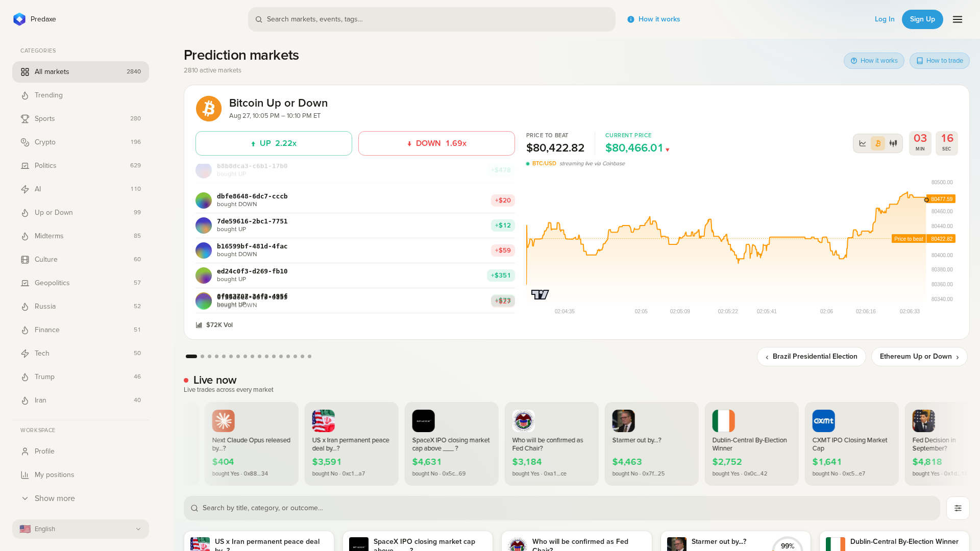Focus search by title, category, outcome field
The width and height of the screenshot is (980, 551).
562,508
